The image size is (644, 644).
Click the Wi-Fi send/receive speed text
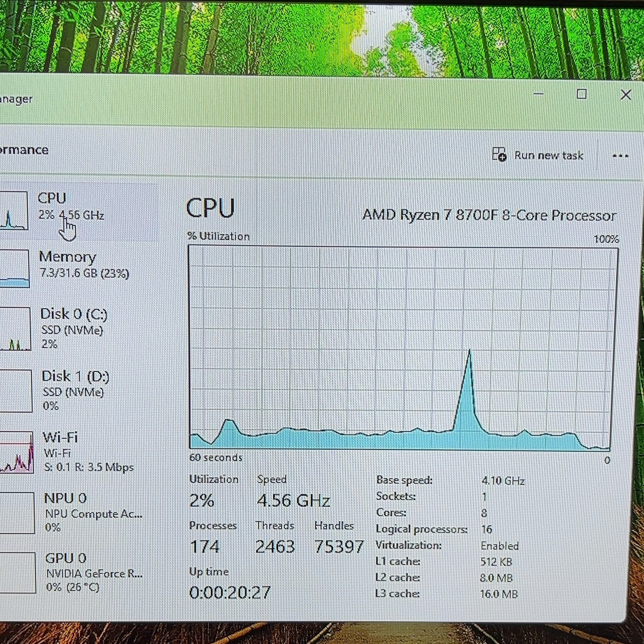pyautogui.click(x=89, y=467)
